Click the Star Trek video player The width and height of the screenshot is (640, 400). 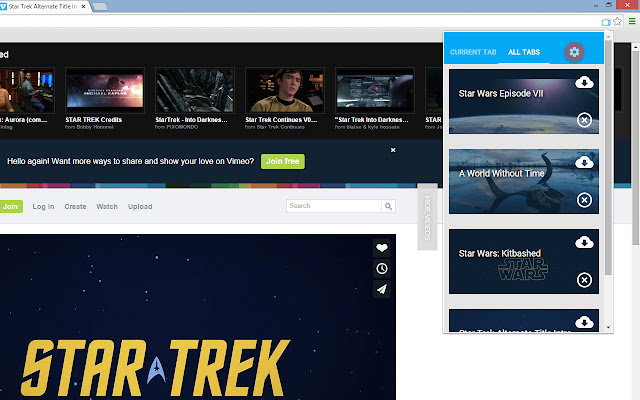coord(198,317)
